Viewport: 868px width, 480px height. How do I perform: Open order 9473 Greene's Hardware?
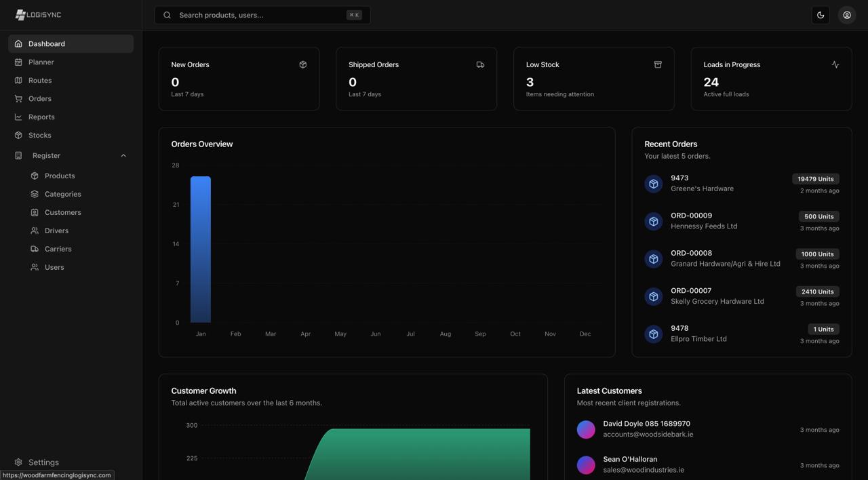click(x=742, y=184)
